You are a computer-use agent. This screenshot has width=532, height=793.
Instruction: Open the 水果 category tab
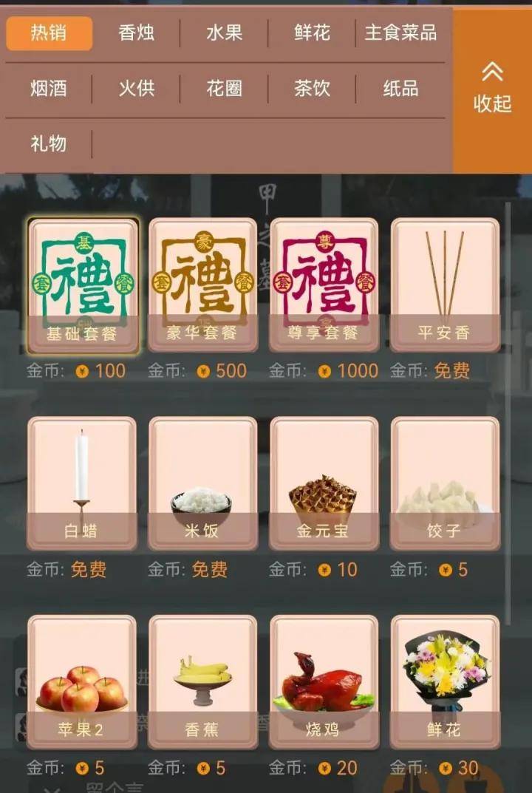(x=225, y=33)
